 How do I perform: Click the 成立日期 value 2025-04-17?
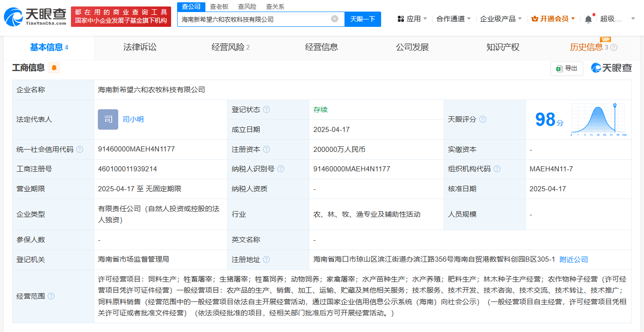coord(332,130)
